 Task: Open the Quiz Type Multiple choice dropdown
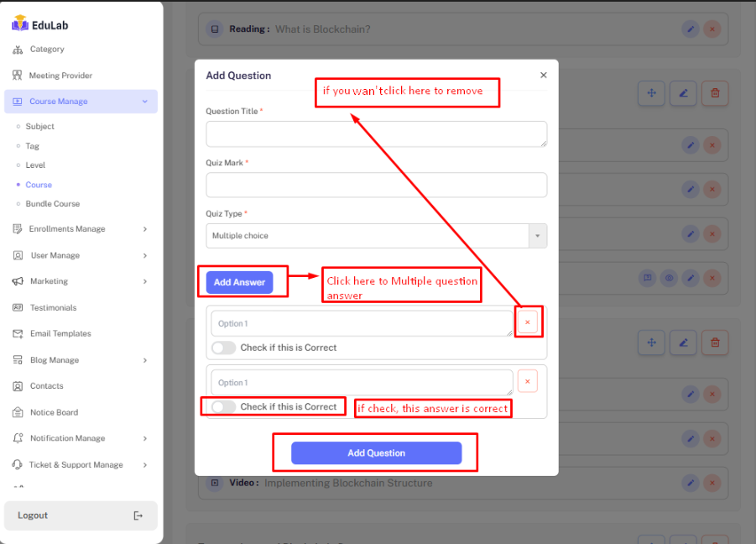coord(376,236)
